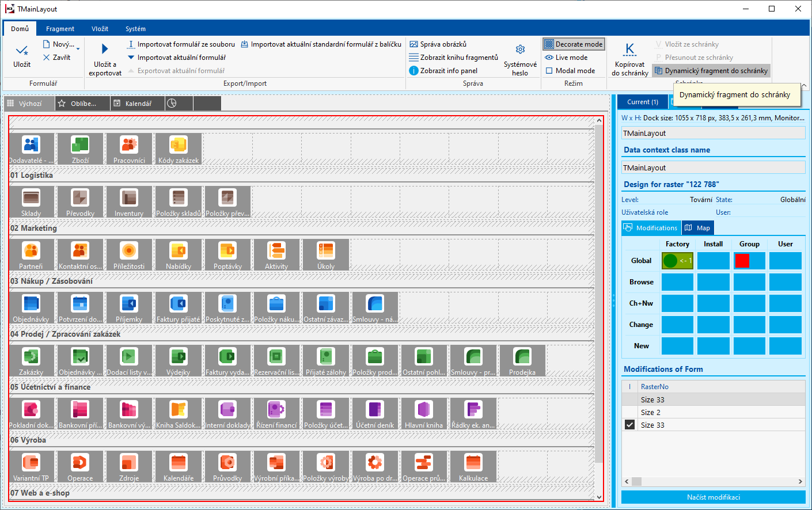This screenshot has width=812, height=510.
Task: Uncheck the checked Size 33 row checkbox
Action: tap(630, 425)
